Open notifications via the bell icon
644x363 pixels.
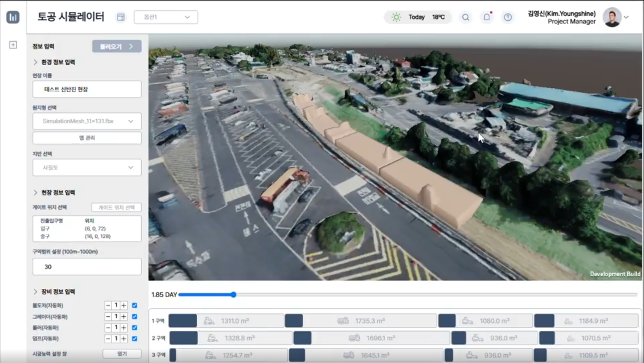[487, 17]
